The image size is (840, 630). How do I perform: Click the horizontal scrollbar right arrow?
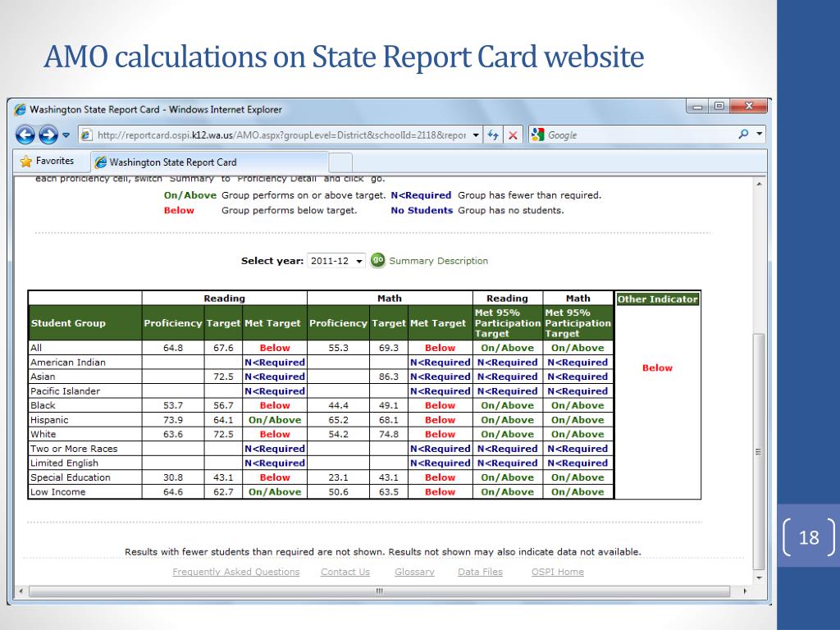point(745,591)
